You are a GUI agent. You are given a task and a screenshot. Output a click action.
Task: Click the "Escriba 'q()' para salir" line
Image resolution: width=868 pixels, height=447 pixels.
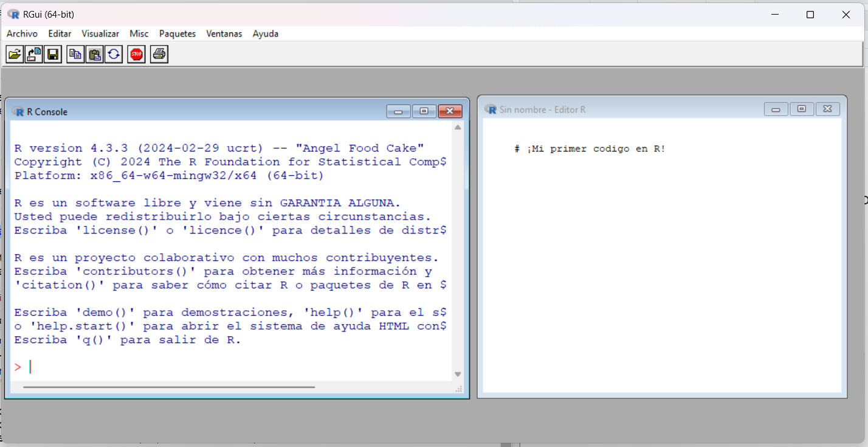pos(128,340)
